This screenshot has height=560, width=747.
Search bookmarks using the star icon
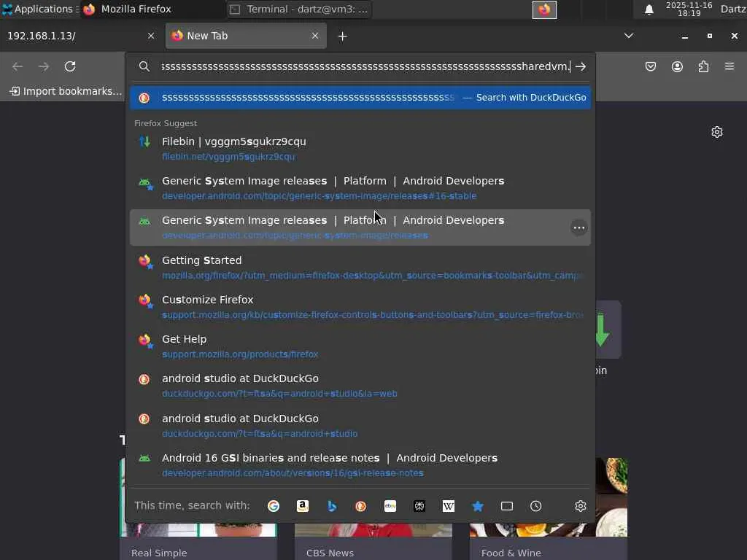click(478, 506)
